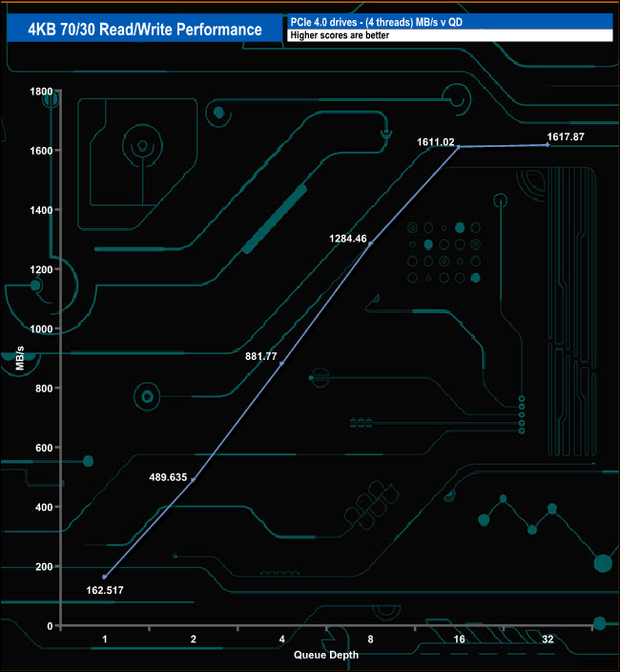Select the data point at queue depth 1
Screen dimensions: 620x672
pyautogui.click(x=105, y=577)
